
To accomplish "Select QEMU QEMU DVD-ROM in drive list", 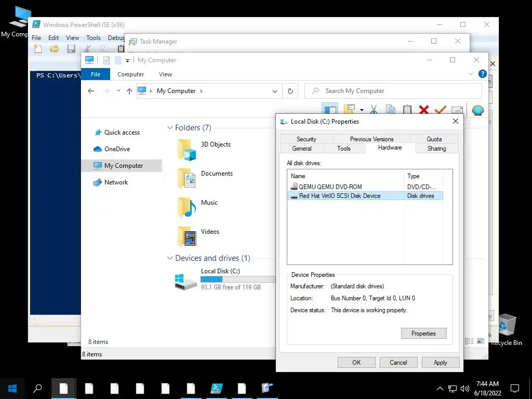I will coord(365,187).
